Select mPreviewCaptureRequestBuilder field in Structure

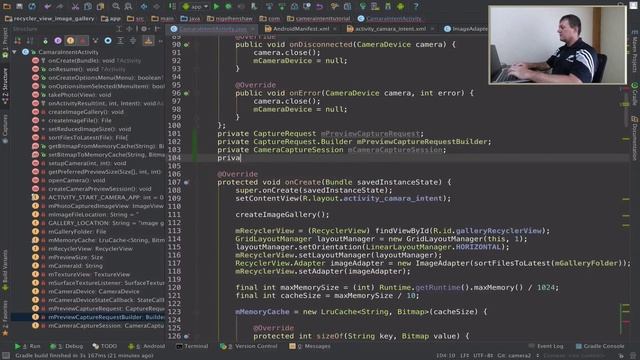(x=106, y=317)
